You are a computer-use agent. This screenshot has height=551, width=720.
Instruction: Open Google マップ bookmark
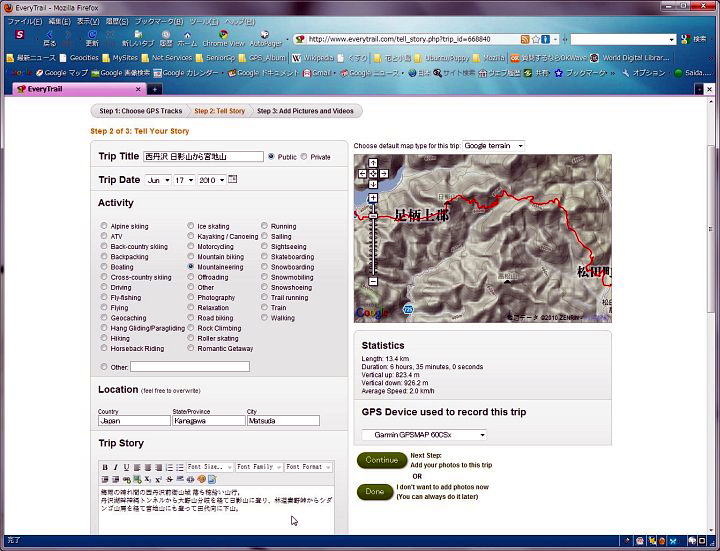tap(62, 73)
